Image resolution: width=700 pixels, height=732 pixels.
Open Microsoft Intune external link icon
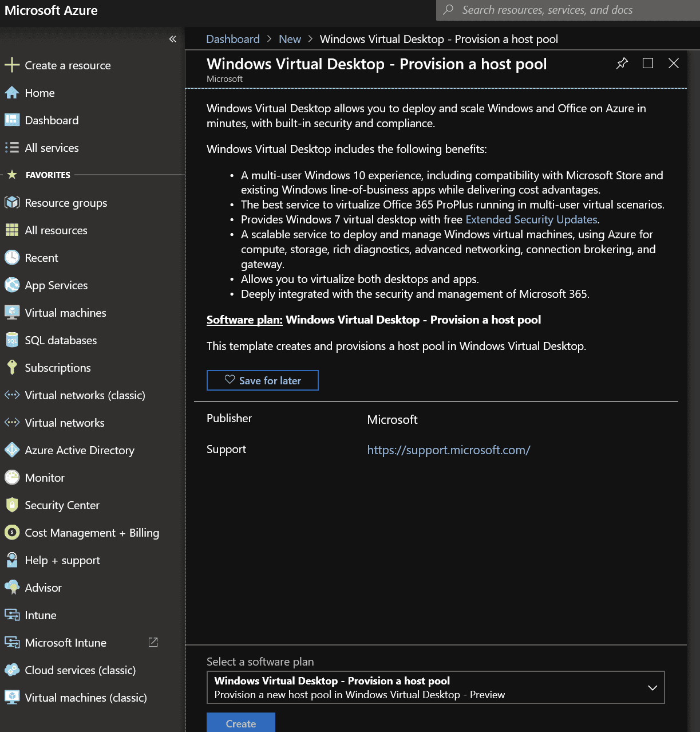(x=153, y=642)
